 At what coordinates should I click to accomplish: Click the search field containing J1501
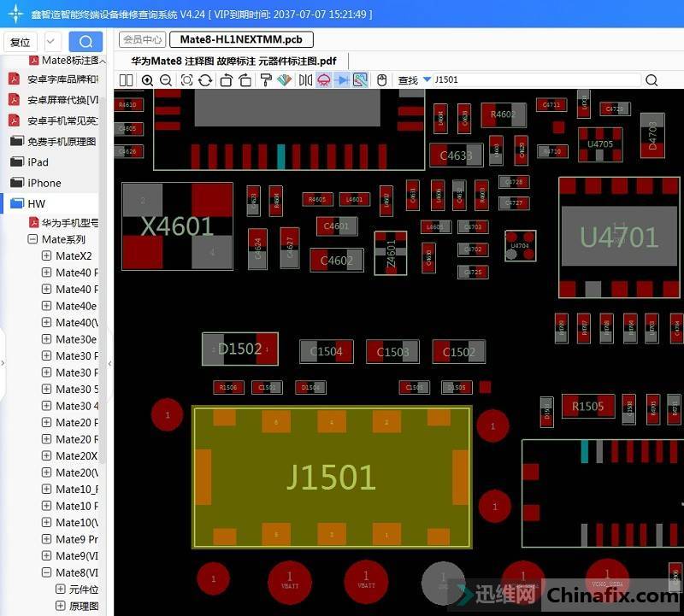pos(534,80)
